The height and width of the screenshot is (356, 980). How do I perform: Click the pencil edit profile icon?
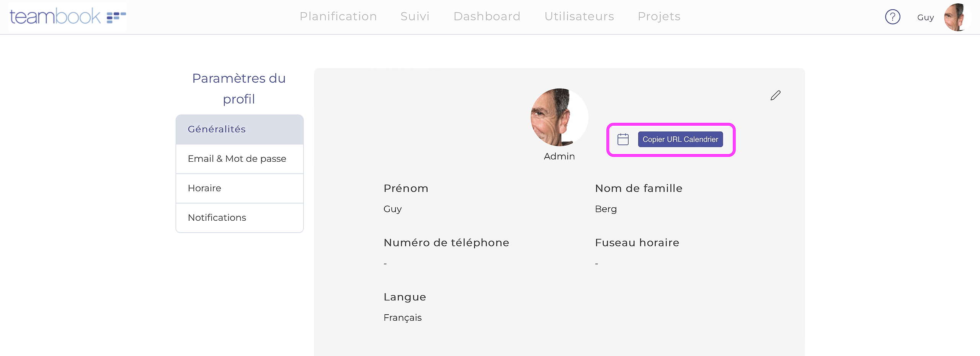(775, 95)
